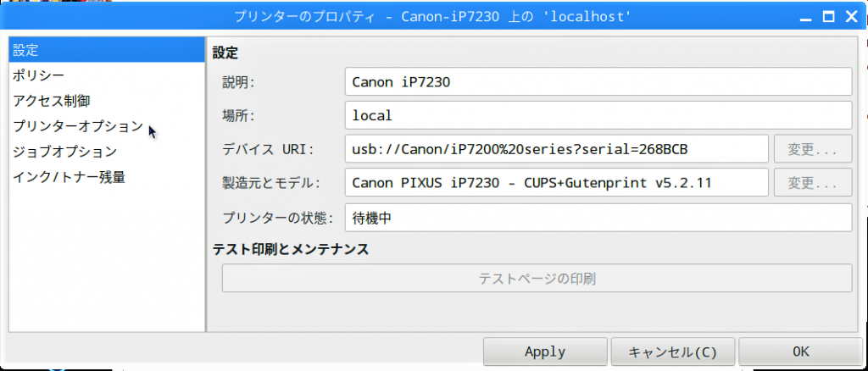Open the ポリシー section

[x=107, y=75]
